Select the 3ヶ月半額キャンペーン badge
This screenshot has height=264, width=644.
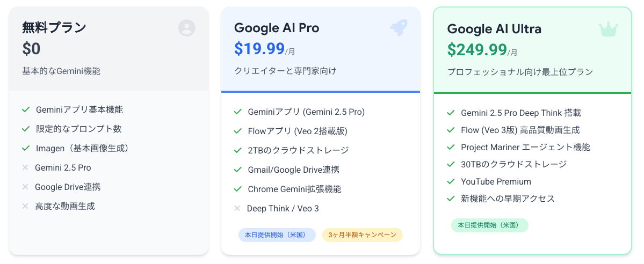point(362,235)
